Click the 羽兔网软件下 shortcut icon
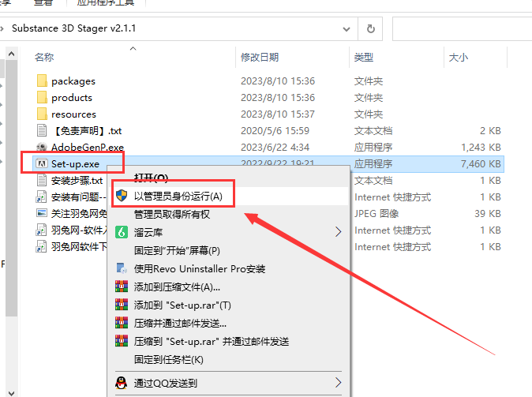The image size is (532, 397). [41, 247]
